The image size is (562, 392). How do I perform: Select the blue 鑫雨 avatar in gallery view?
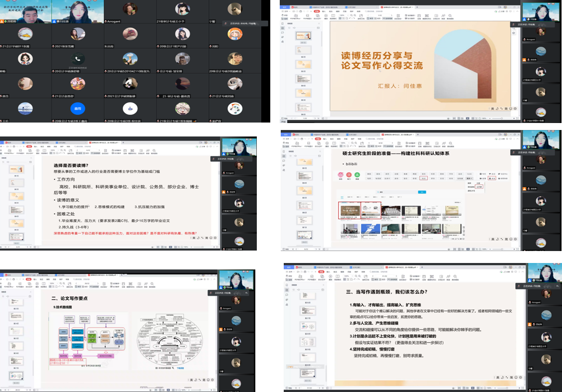click(77, 109)
